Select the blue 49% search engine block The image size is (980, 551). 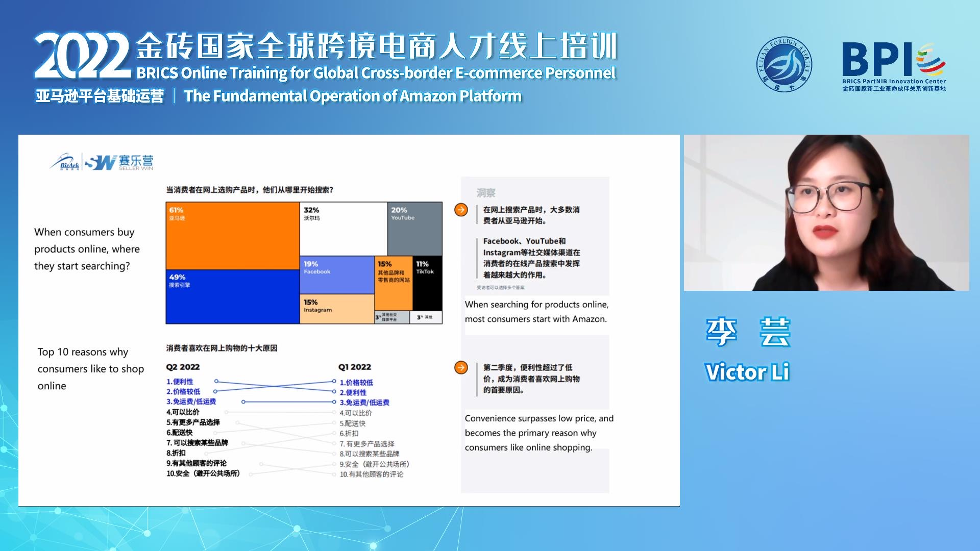tap(233, 296)
